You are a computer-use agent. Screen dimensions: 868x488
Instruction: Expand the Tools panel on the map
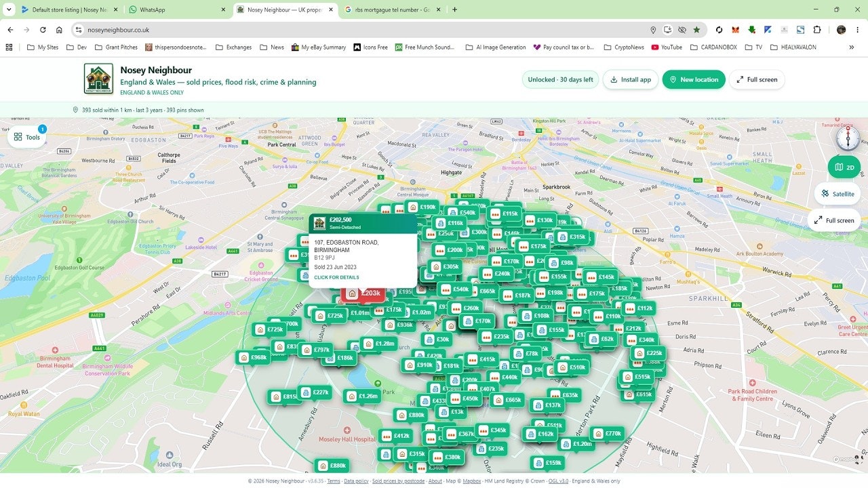26,137
